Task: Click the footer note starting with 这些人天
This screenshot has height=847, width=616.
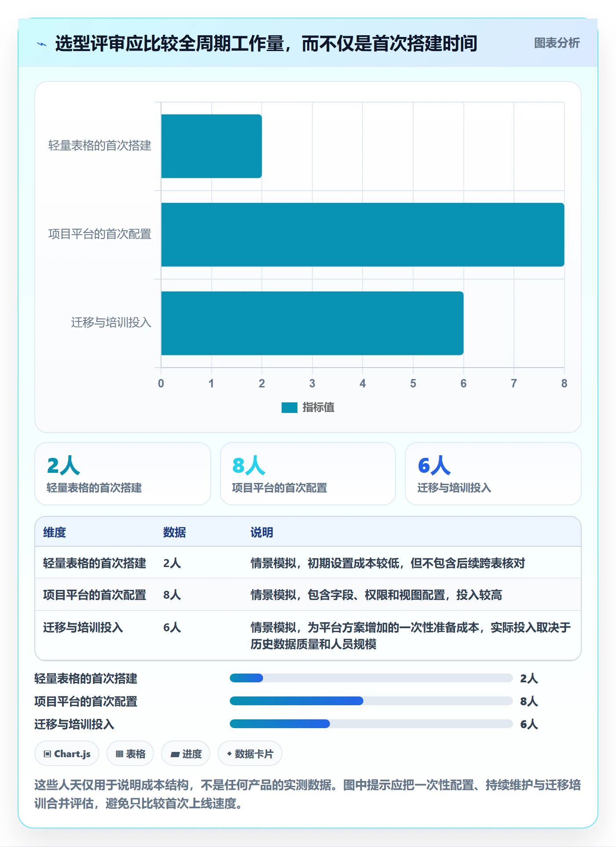Action: 308,794
